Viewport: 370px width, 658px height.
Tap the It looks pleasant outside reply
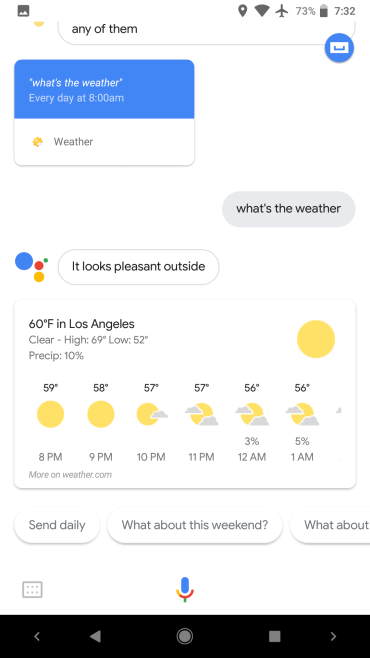point(138,267)
